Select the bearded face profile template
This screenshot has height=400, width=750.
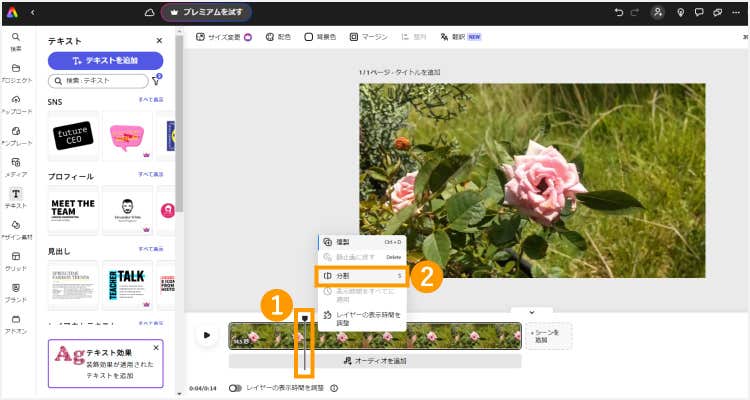(x=127, y=211)
